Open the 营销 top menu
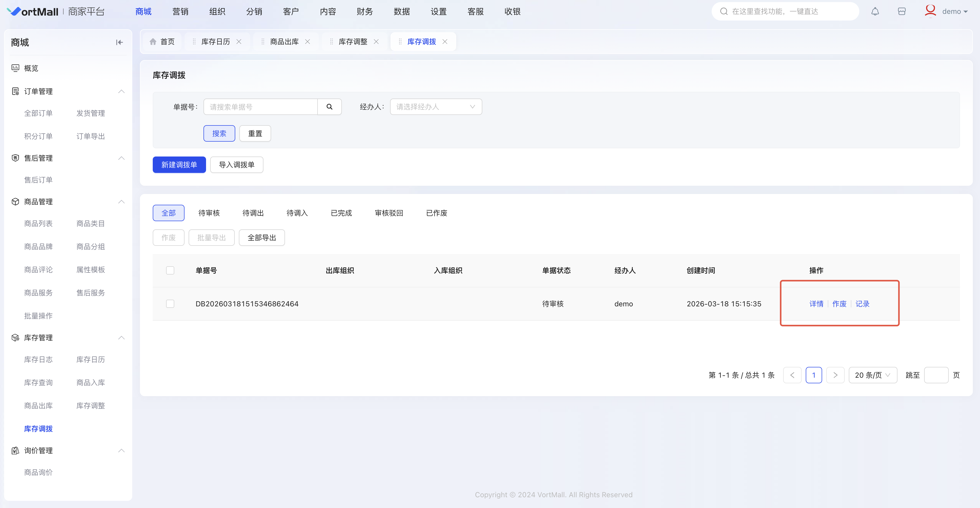This screenshot has width=980, height=508. pyautogui.click(x=180, y=12)
